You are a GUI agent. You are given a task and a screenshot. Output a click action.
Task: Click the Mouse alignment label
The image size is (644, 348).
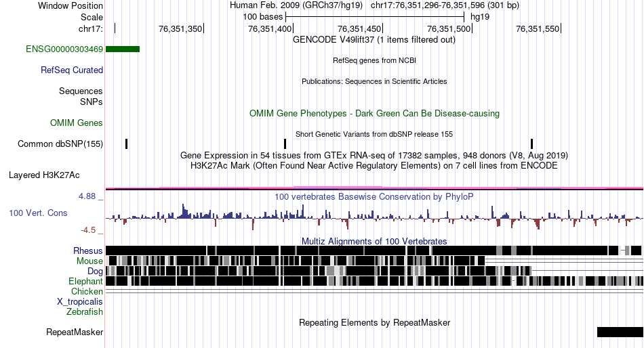point(89,261)
